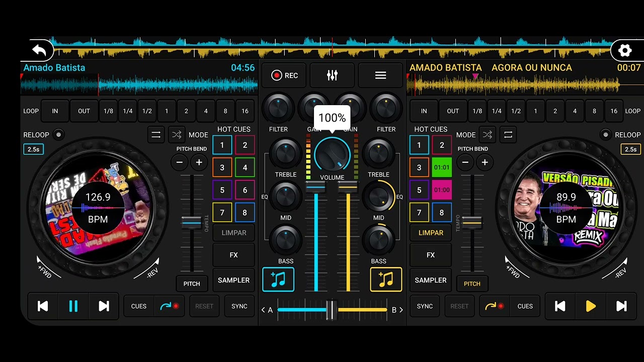Skip to next track on left deck
644x362 pixels.
click(104, 306)
